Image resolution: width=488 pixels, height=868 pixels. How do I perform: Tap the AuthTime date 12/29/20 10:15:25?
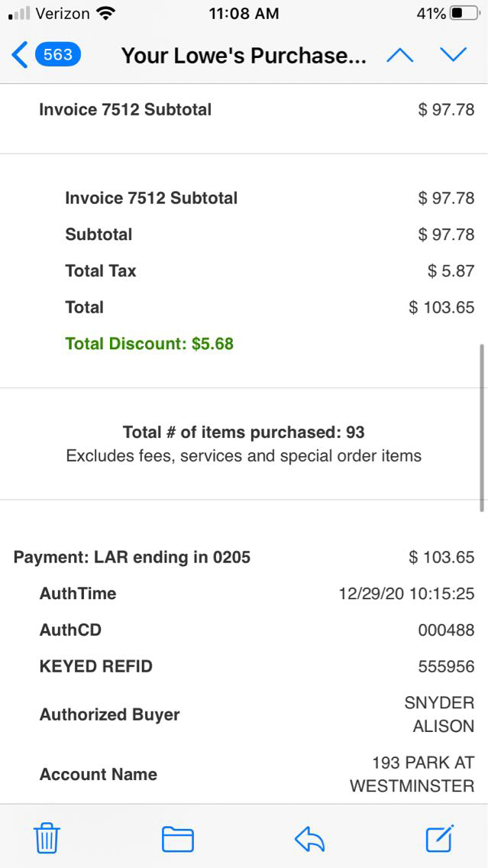tap(406, 594)
